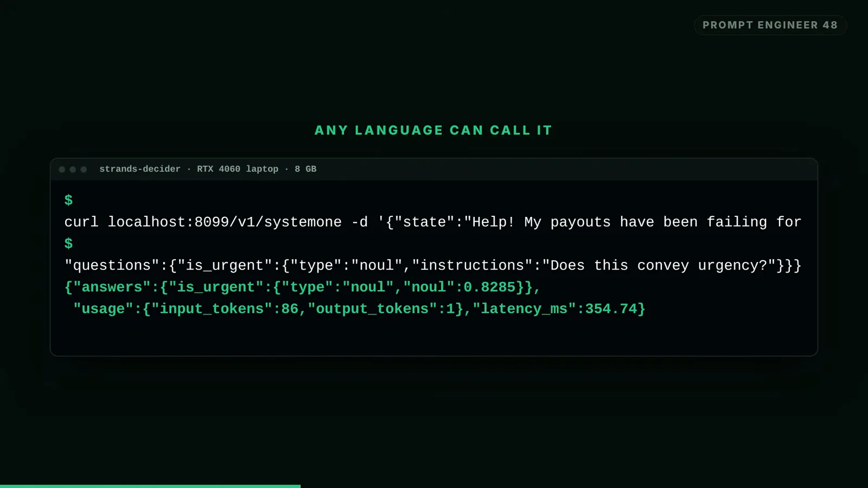Click the first gray window dot in terminal title bar

[x=62, y=169]
